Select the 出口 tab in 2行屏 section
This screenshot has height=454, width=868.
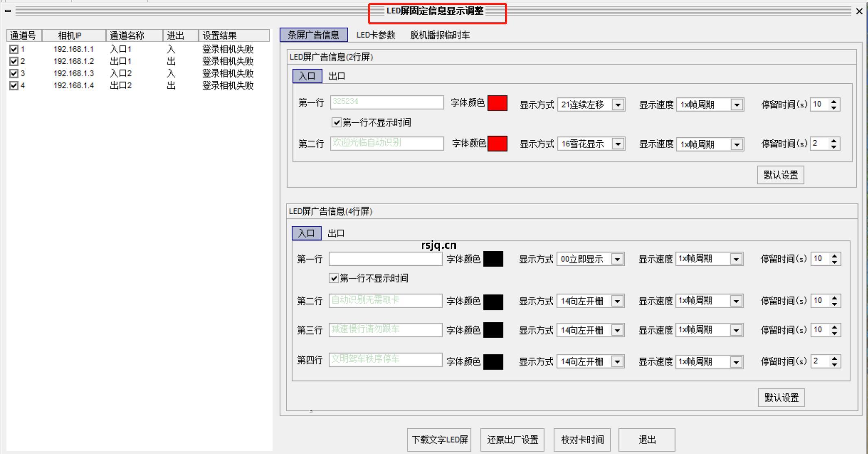[x=336, y=76]
